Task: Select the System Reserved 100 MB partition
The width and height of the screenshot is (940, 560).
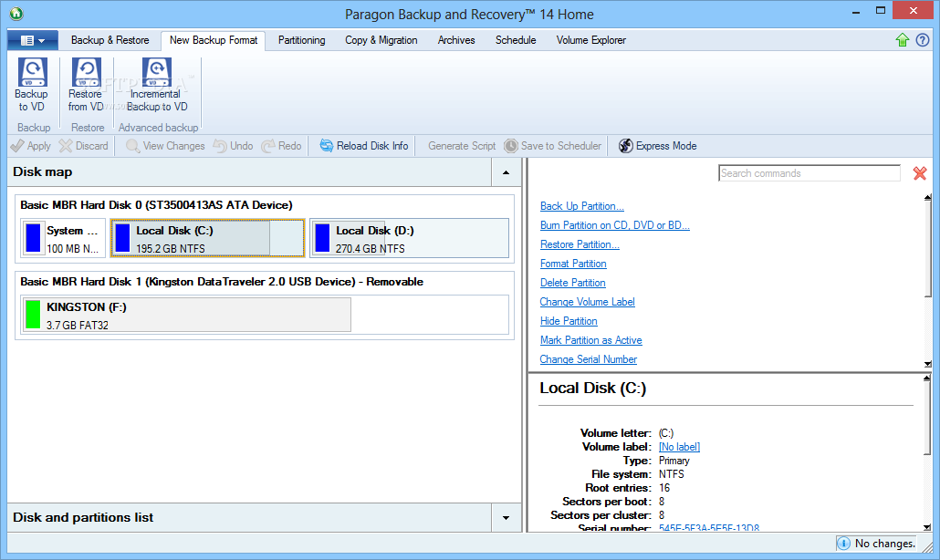Action: [x=63, y=238]
